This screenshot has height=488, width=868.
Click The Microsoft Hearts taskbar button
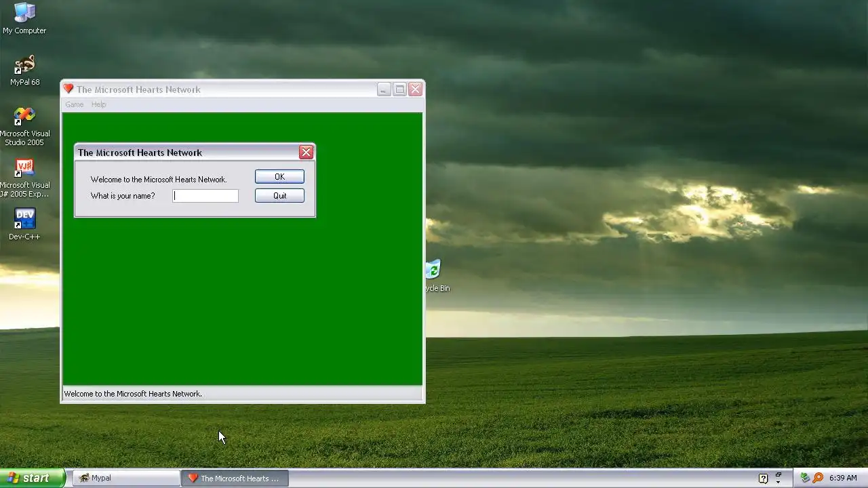tap(235, 478)
